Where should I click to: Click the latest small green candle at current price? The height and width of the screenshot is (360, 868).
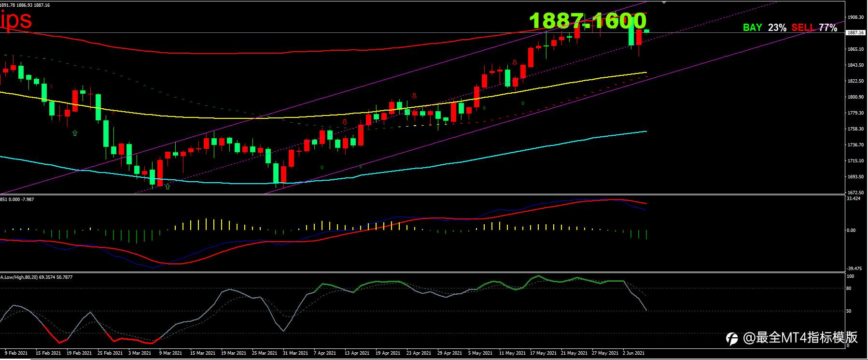click(x=647, y=31)
